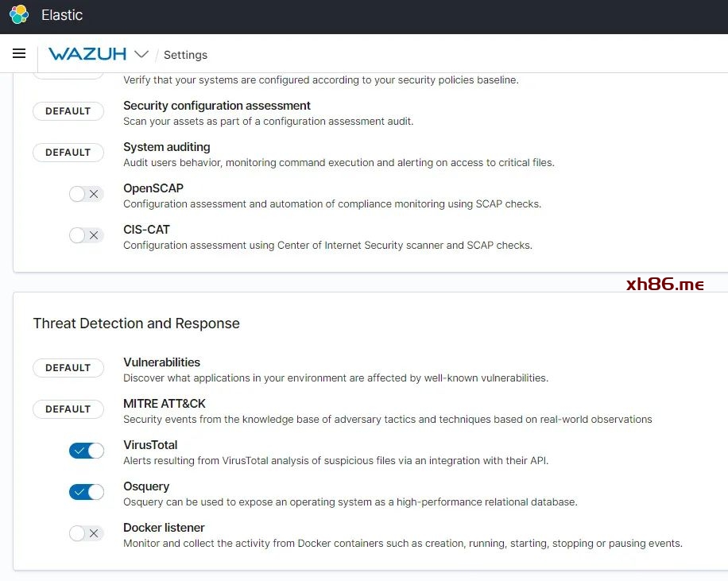Click the Elastic logo icon
This screenshot has height=581, width=728.
[19, 15]
